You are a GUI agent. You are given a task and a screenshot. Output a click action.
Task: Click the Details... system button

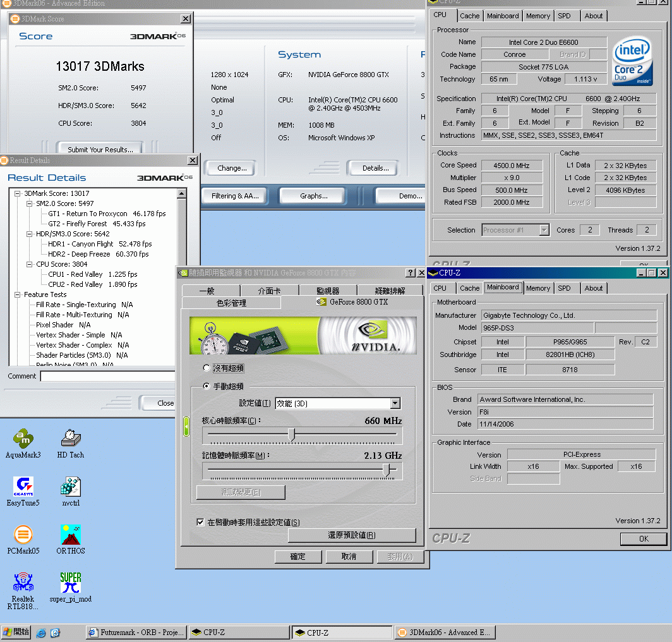point(375,168)
